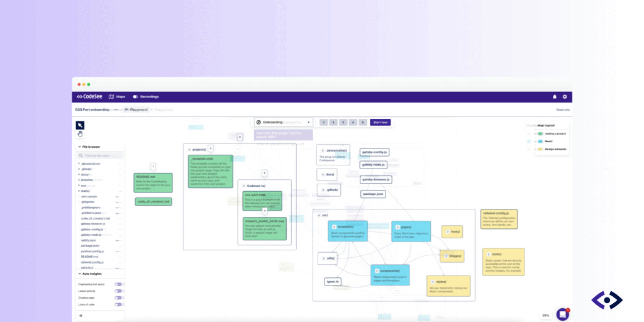
Task: Collapse the projects/ group on map
Action: (x=189, y=150)
